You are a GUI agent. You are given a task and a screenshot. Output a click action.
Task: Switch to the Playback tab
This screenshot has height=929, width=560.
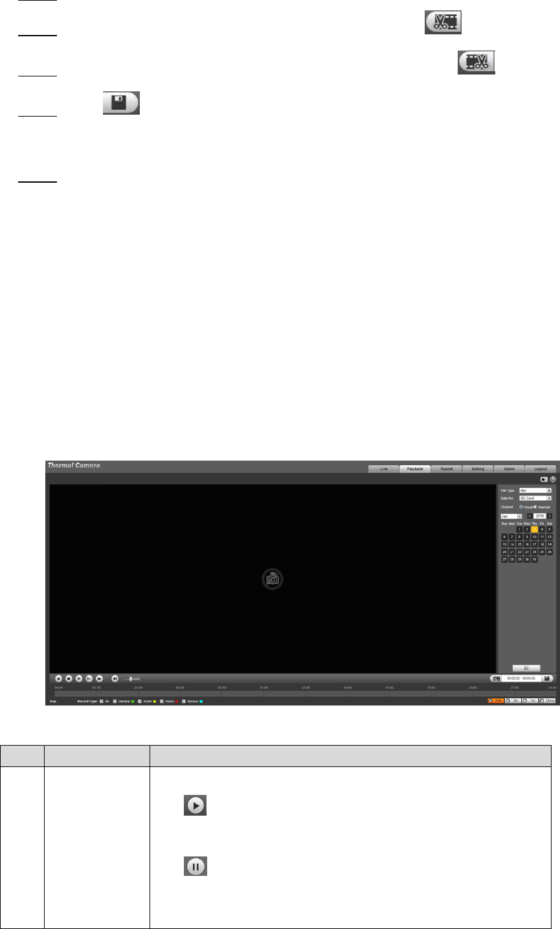coord(415,468)
